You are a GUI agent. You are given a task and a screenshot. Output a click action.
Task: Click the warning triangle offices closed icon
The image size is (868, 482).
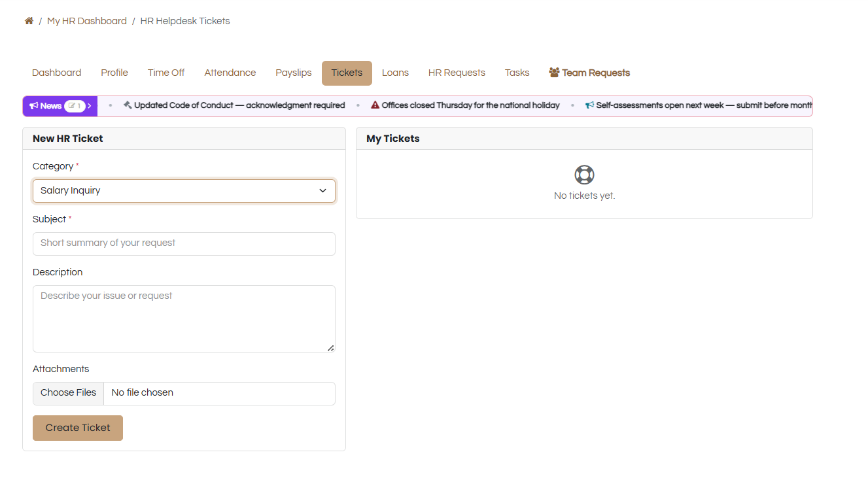(x=375, y=105)
